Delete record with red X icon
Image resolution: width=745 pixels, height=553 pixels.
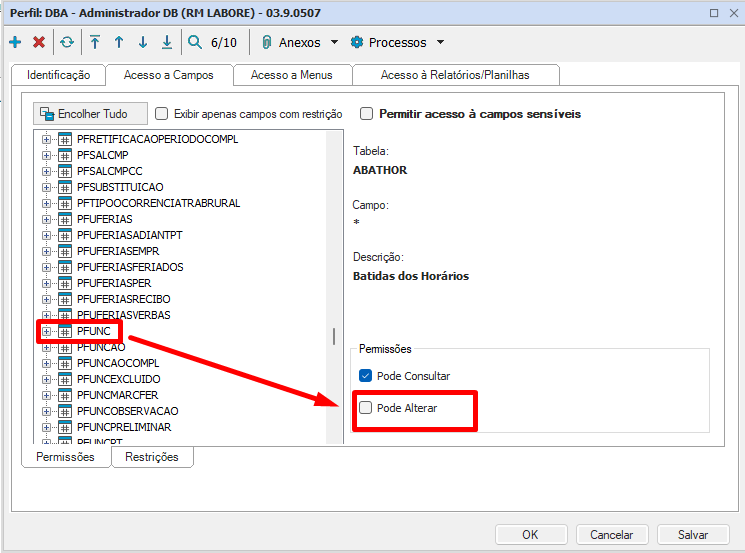(x=39, y=42)
